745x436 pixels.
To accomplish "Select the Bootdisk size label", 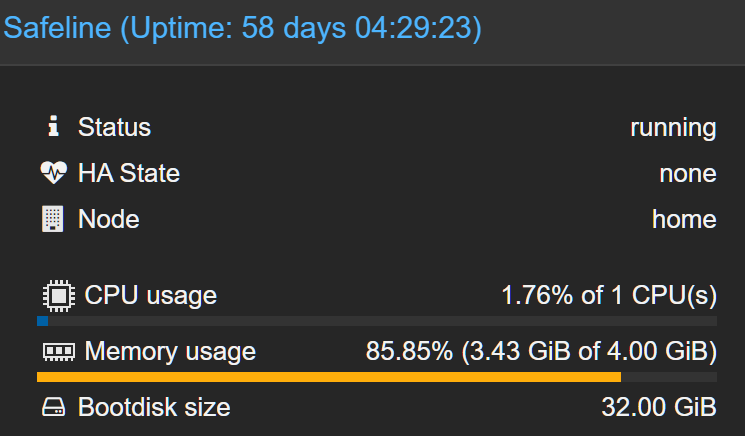I will pyautogui.click(x=154, y=407).
